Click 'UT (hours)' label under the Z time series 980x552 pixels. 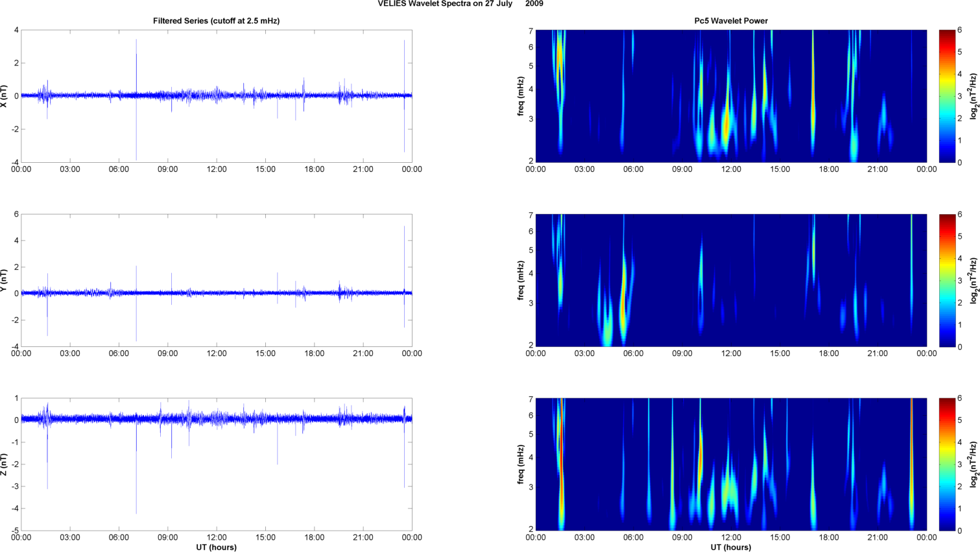[217, 547]
